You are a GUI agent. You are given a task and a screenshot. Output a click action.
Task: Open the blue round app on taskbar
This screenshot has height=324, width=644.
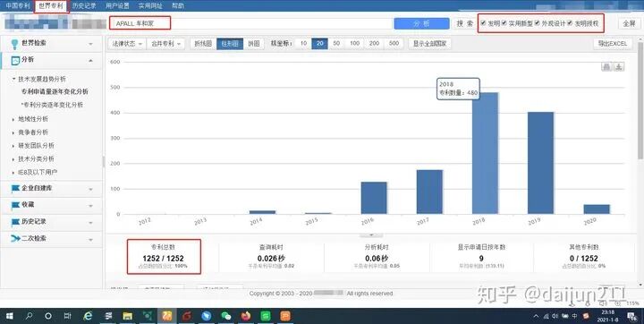pos(207,316)
